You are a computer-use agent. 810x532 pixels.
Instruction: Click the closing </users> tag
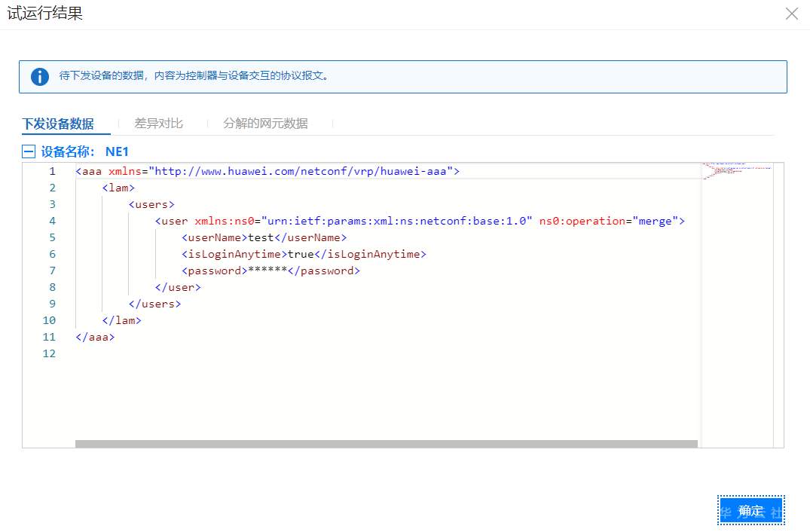[x=155, y=304]
